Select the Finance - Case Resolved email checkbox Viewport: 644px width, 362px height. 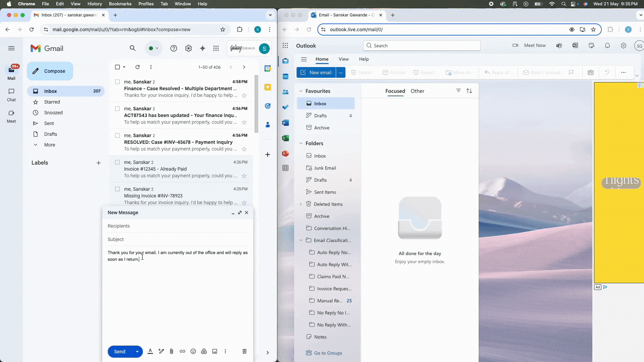coord(117,82)
